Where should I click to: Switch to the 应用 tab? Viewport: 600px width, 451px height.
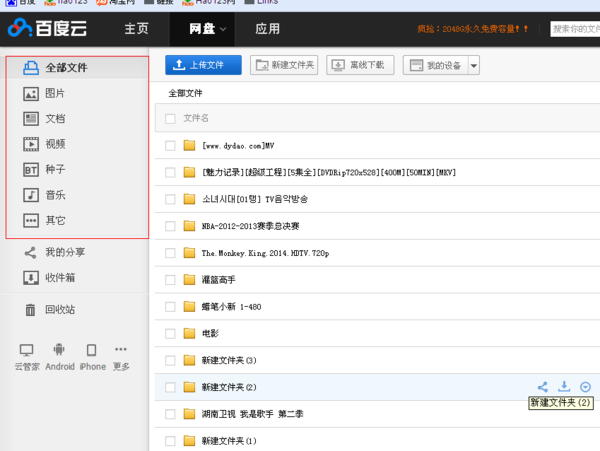[267, 29]
